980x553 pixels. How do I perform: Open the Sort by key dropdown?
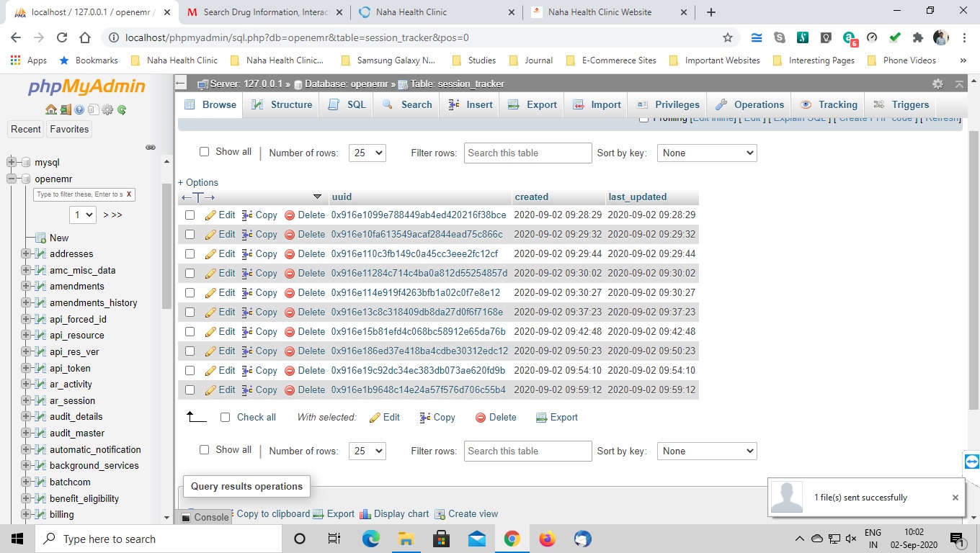(x=706, y=152)
